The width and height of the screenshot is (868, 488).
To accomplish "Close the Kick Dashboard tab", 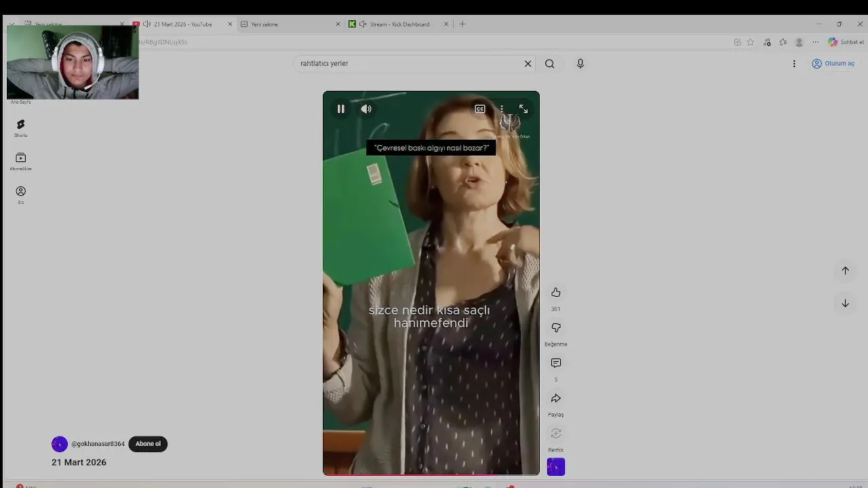I will 446,24.
